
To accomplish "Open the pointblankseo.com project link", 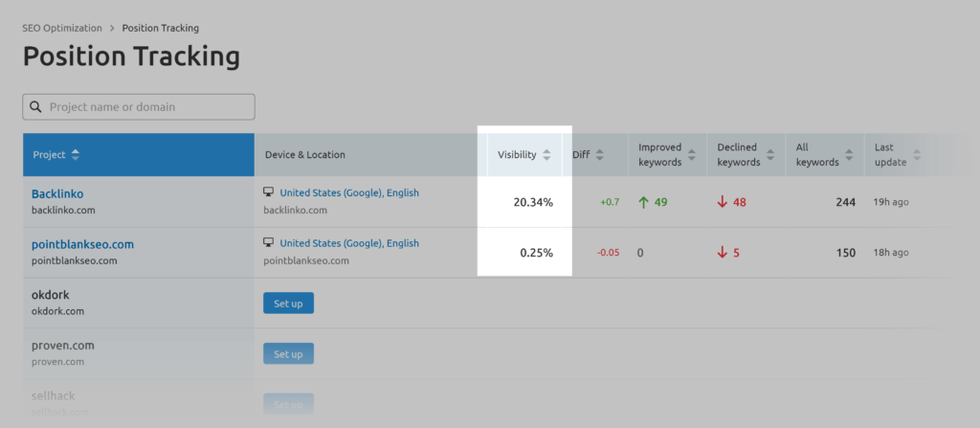I will pyautogui.click(x=82, y=244).
